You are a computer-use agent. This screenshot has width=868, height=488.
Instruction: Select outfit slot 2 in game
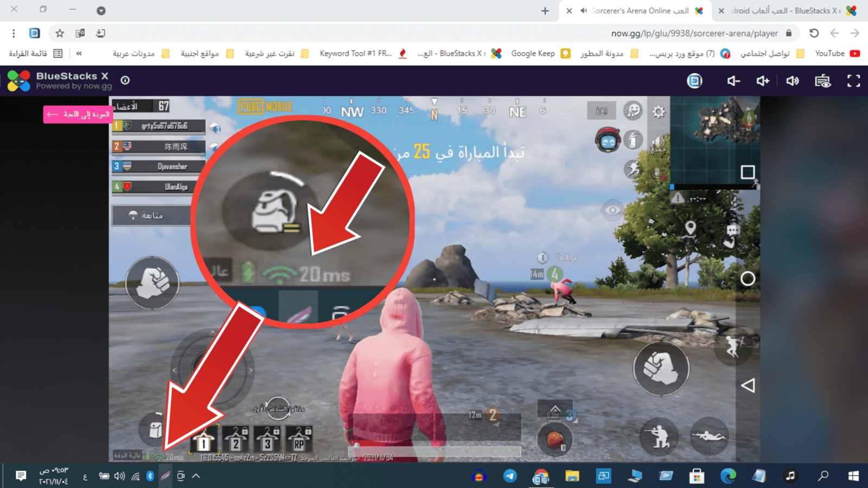235,439
